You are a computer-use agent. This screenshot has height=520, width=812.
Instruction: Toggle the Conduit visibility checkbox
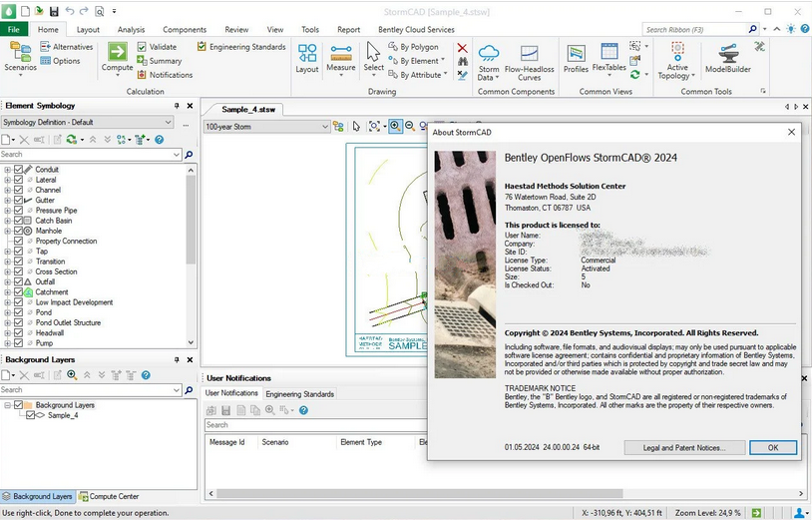[19, 170]
